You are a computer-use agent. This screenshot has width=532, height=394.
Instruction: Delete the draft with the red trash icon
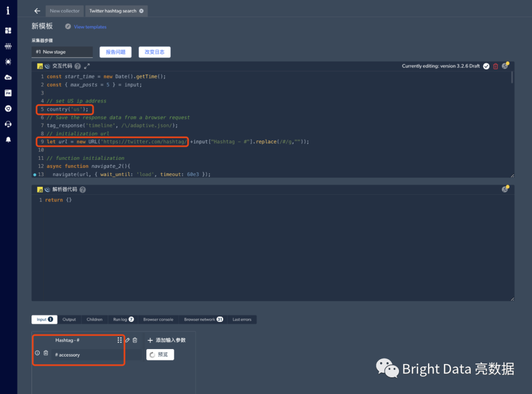pyautogui.click(x=496, y=66)
